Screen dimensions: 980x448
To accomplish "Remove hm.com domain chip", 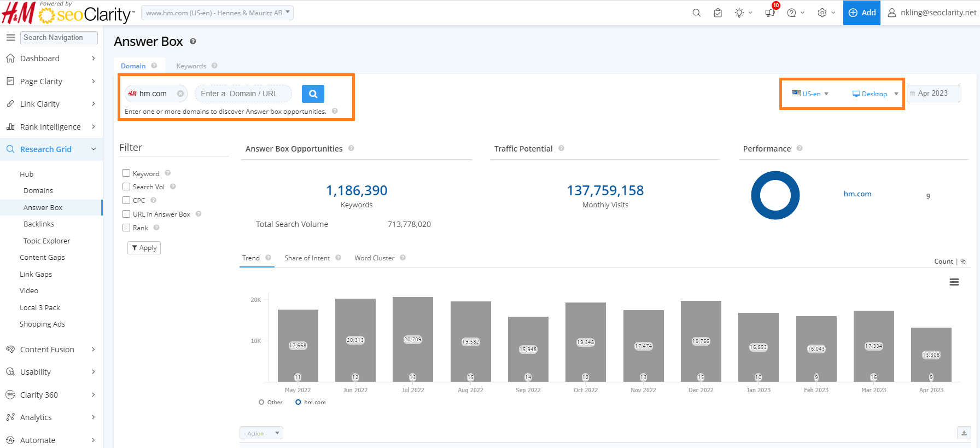I will 180,94.
